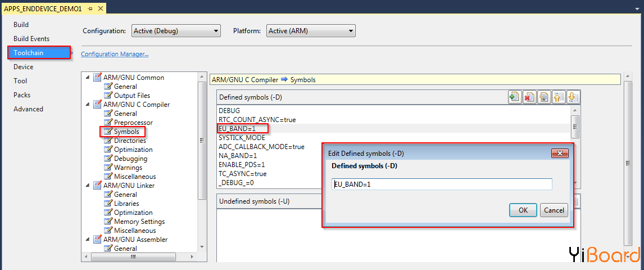Open the Configuration Manager link
The image size is (644, 270).
[x=115, y=54]
